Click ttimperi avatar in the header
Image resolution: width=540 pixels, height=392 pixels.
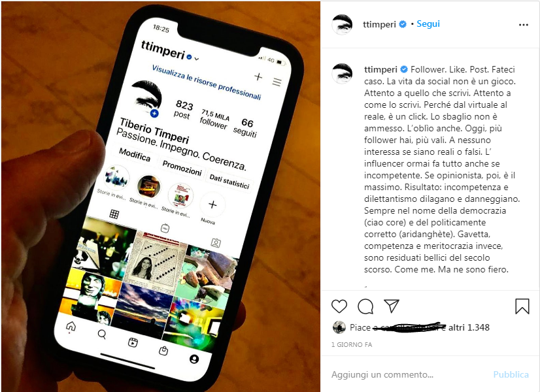[342, 24]
